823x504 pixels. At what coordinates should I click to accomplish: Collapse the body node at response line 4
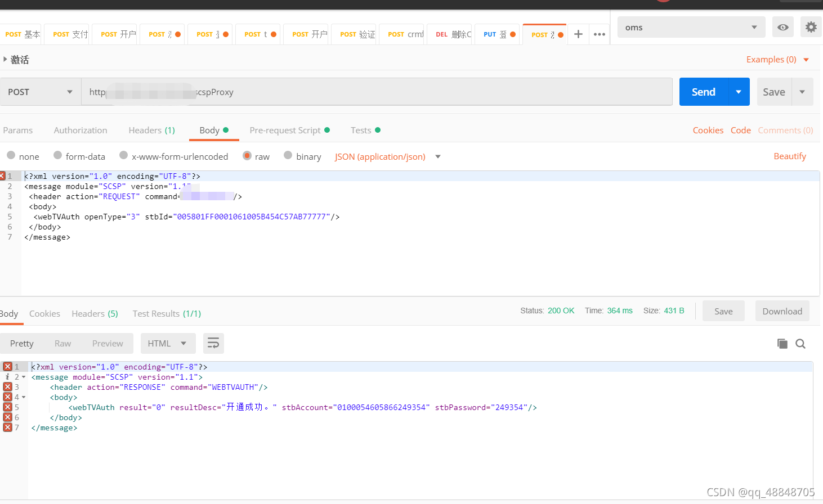24,397
